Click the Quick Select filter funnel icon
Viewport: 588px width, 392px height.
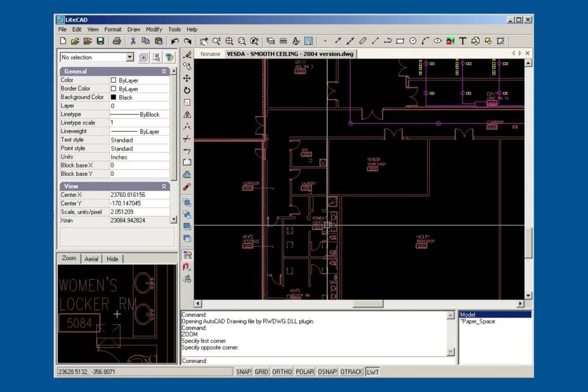170,57
